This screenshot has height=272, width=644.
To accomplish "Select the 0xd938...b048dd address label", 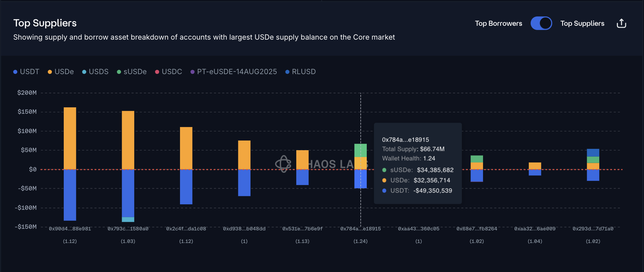I will [x=244, y=229].
